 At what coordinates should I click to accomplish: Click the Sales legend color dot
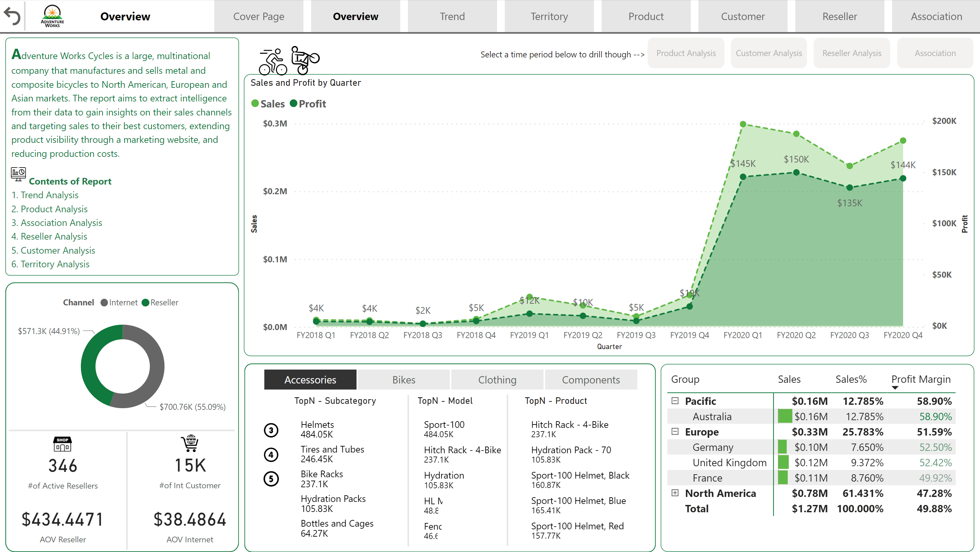point(255,103)
